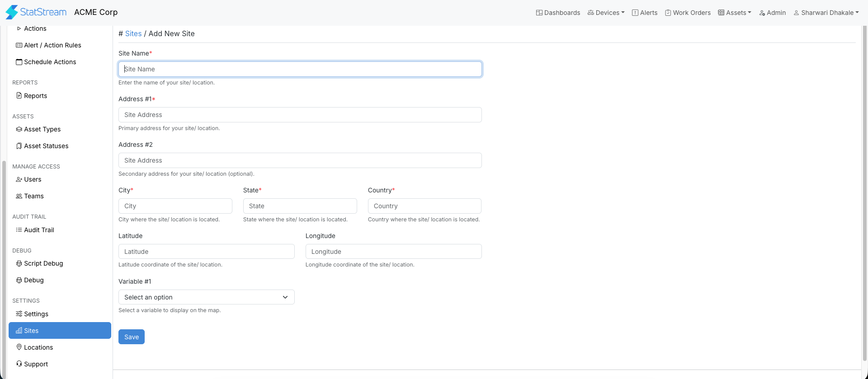The width and height of the screenshot is (868, 379).
Task: Click the Devices icon in top bar
Action: tap(591, 13)
